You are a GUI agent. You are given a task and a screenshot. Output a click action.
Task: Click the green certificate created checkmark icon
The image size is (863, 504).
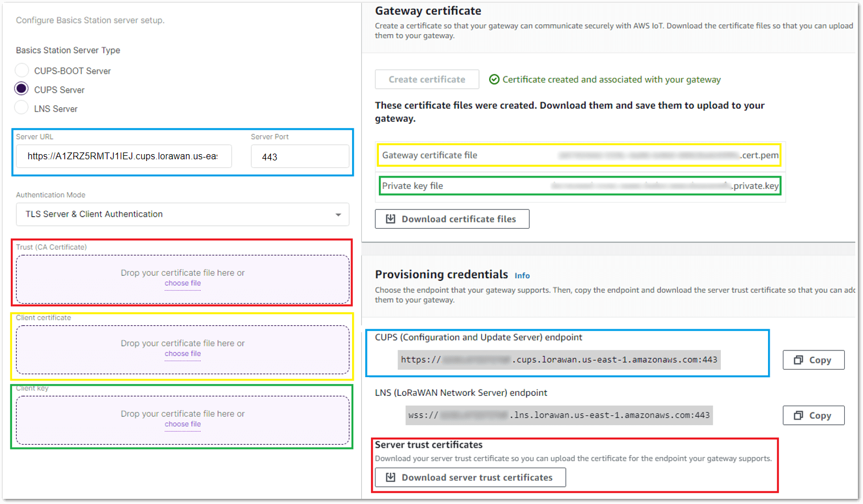(494, 80)
